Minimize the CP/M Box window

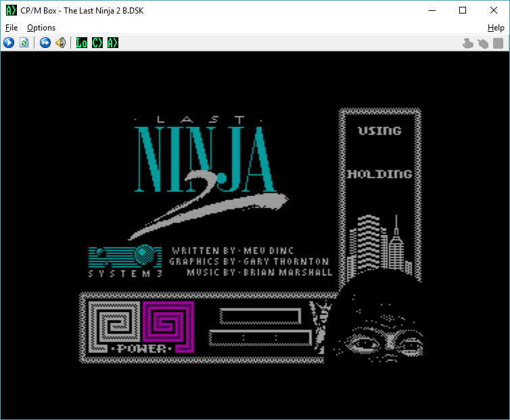pyautogui.click(x=432, y=10)
